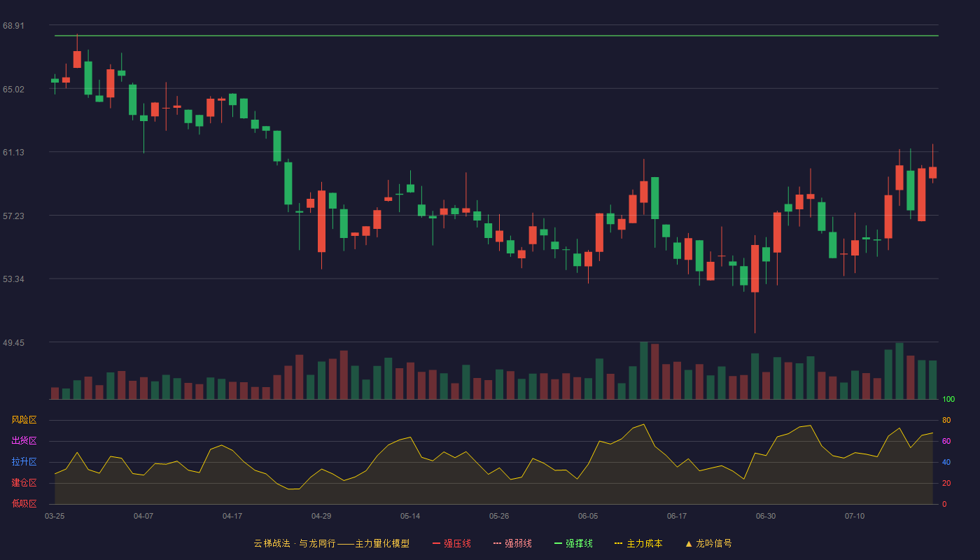Click the 49.45 price axis label

tap(13, 342)
